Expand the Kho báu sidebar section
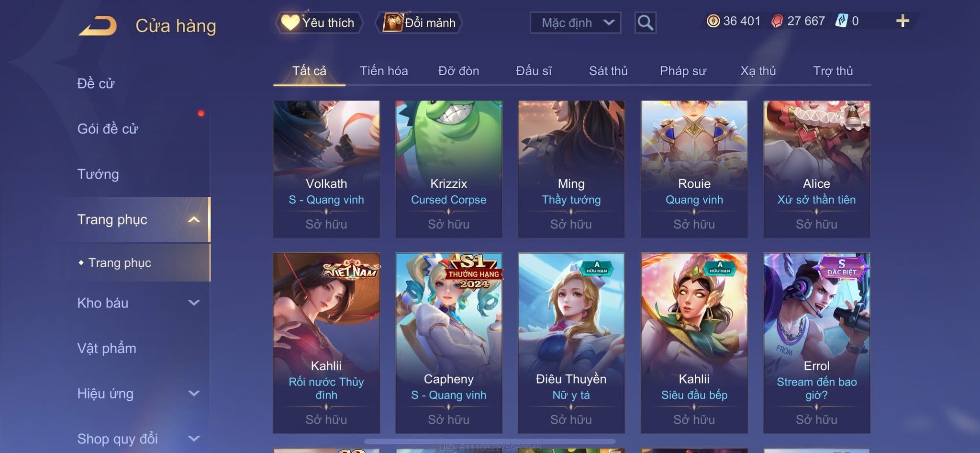 (194, 303)
